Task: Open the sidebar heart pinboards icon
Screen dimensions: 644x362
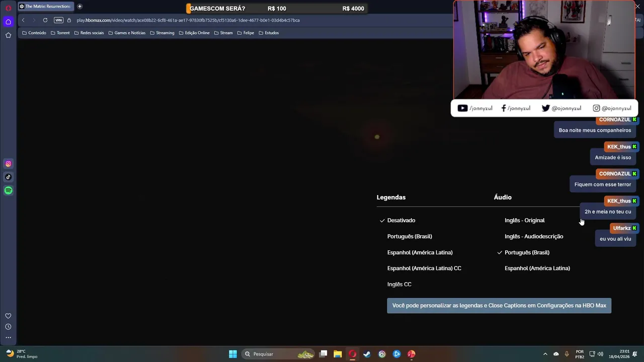Action: (8, 316)
